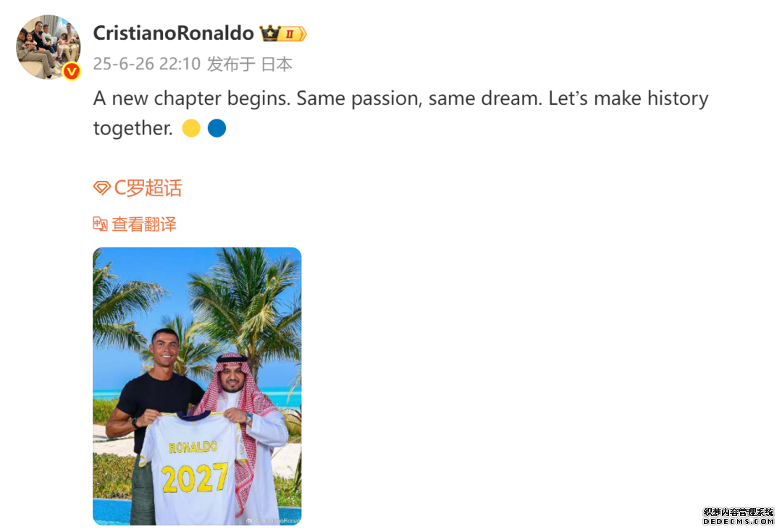Open the C罗超话 super topic link
This screenshot has height=532, width=782.
(148, 188)
